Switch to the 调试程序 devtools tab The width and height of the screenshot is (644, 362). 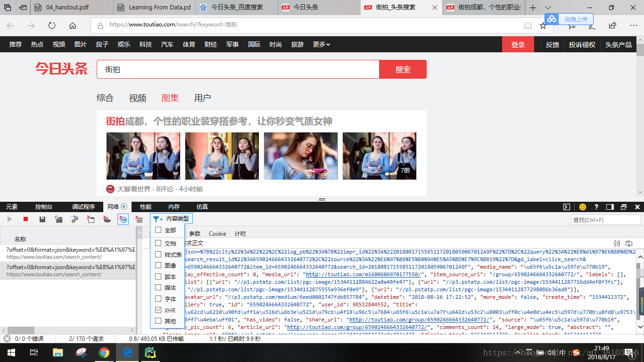tap(83, 207)
